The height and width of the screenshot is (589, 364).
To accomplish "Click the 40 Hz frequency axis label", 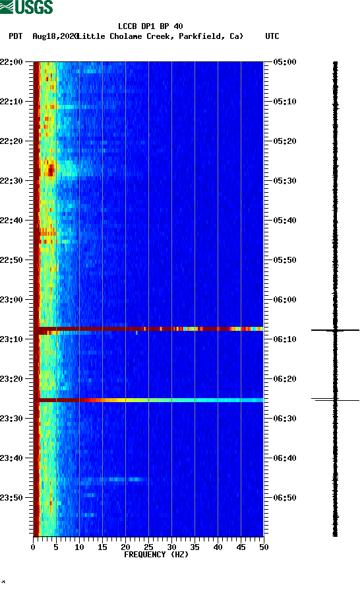I will point(218,547).
